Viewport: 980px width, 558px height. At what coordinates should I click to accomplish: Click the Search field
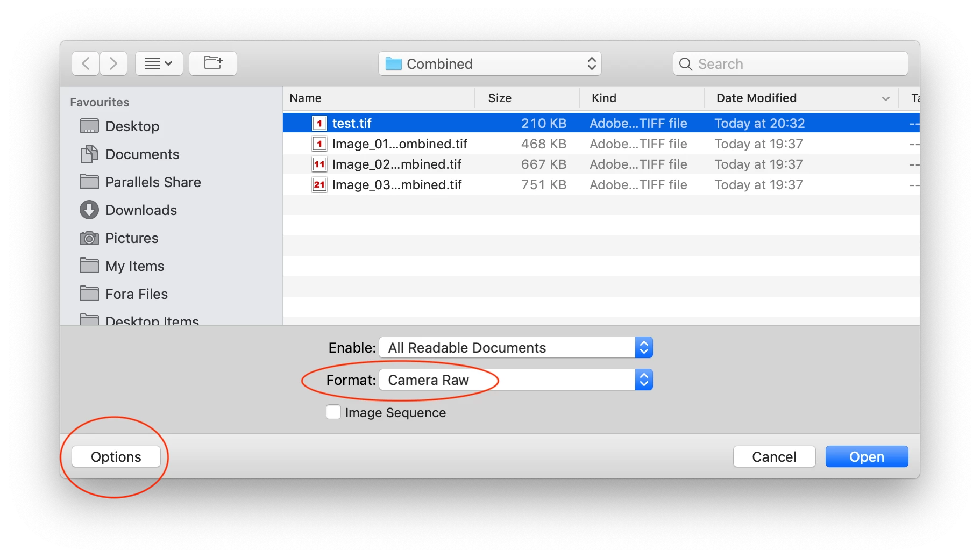click(791, 63)
